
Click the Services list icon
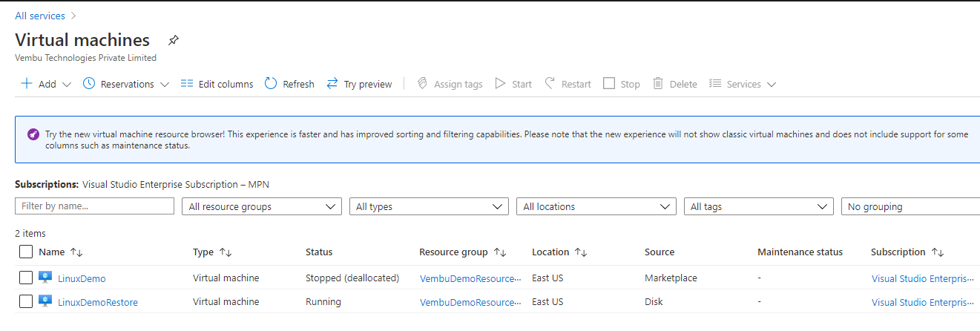[x=715, y=84]
